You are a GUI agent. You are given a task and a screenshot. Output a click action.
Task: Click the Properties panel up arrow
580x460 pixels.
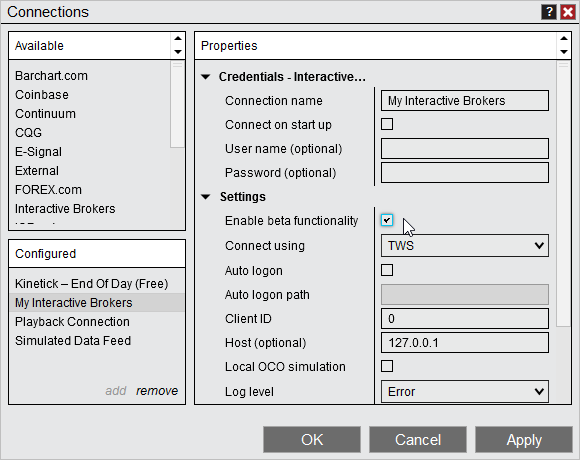(564, 38)
